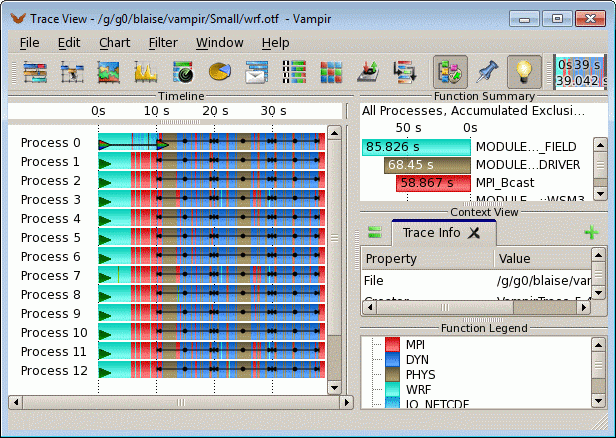Click the green flag marker on Process 5

tap(104, 239)
